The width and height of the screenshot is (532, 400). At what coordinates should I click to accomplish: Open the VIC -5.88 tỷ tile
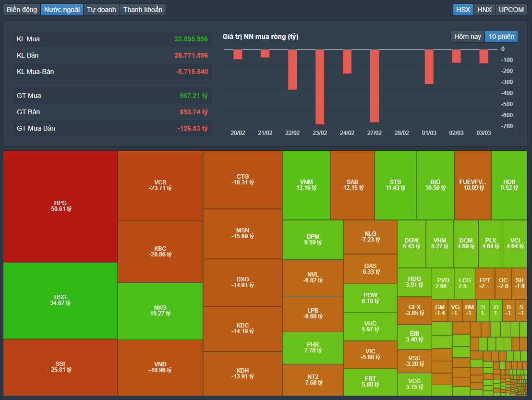click(370, 354)
